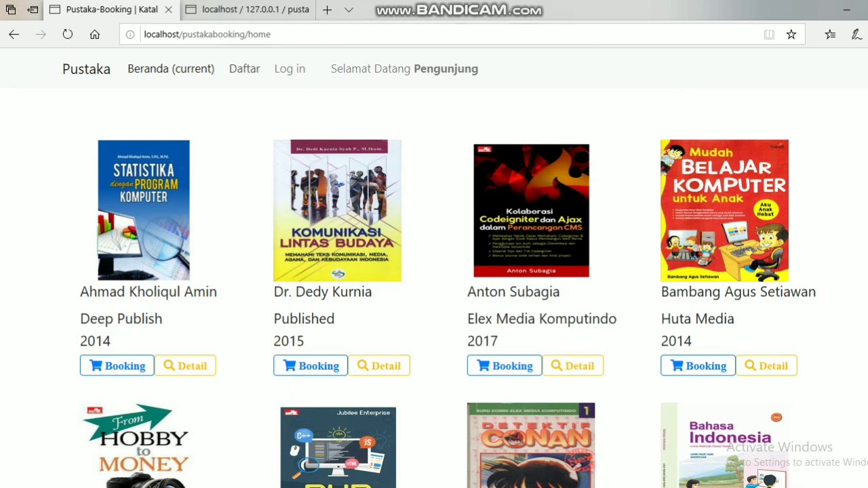The width and height of the screenshot is (868, 488).
Task: View Detail of Dr. Dedy Kurnia book
Action: [379, 365]
